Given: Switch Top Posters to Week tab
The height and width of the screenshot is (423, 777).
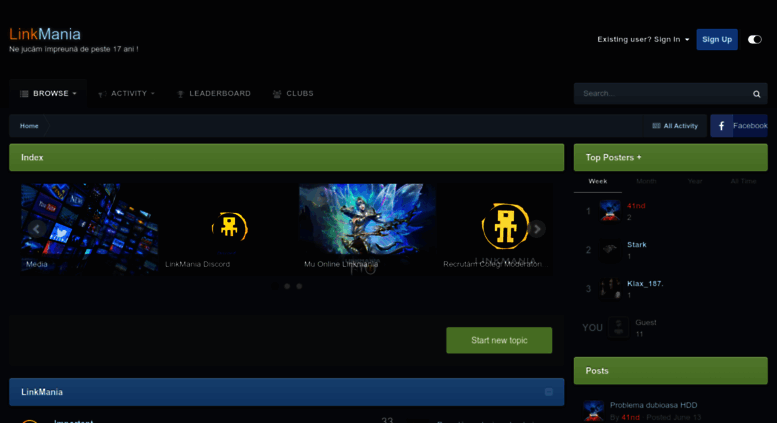Looking at the screenshot, I should pyautogui.click(x=598, y=181).
